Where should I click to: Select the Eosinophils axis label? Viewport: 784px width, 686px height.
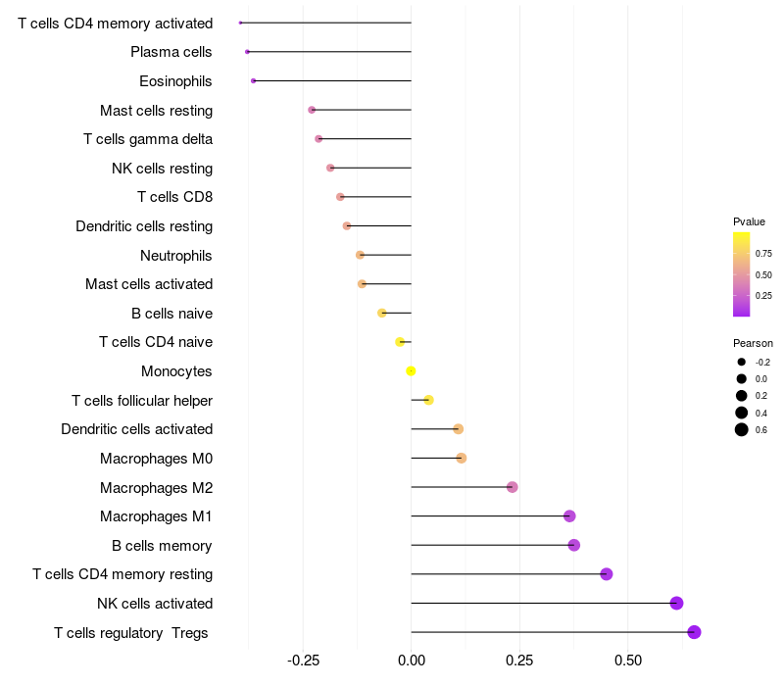(x=176, y=80)
